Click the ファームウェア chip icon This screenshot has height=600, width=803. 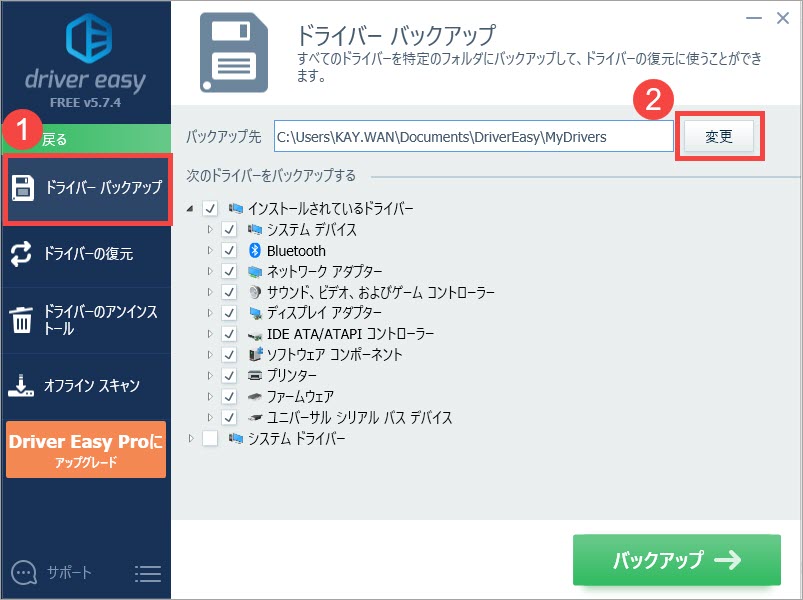click(x=255, y=397)
